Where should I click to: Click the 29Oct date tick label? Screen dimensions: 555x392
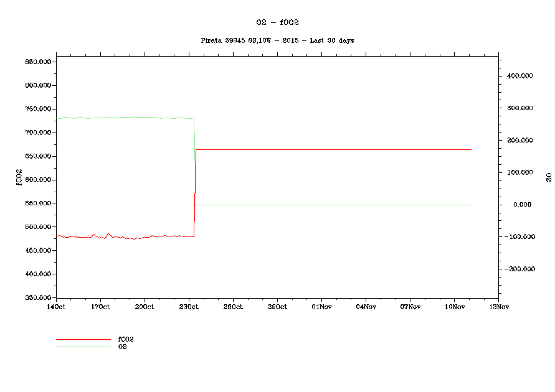(x=277, y=307)
